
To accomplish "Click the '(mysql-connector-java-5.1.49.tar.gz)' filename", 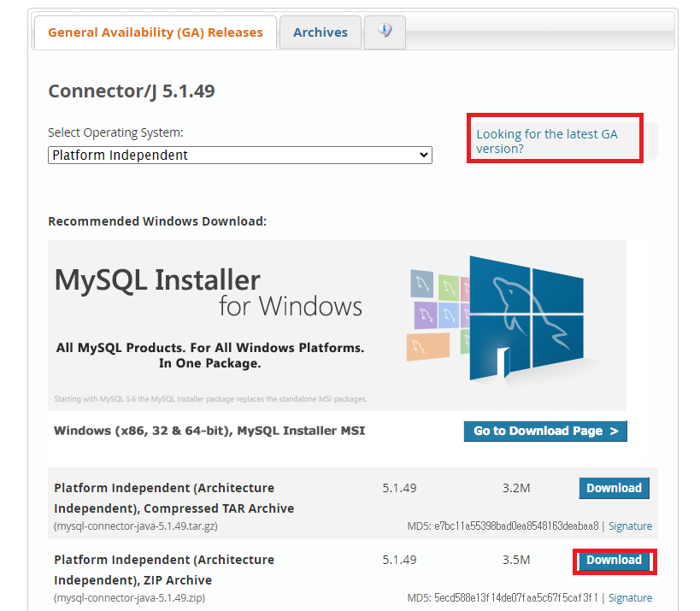I will (x=136, y=526).
